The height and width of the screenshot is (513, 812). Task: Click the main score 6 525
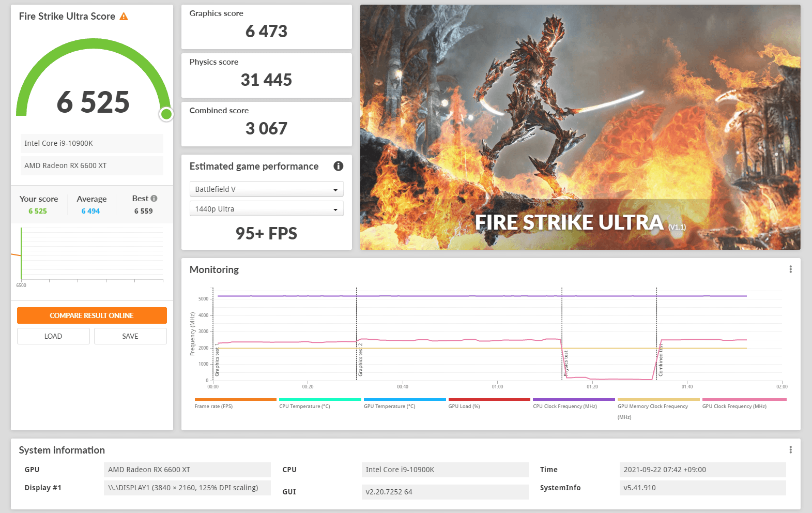point(93,102)
